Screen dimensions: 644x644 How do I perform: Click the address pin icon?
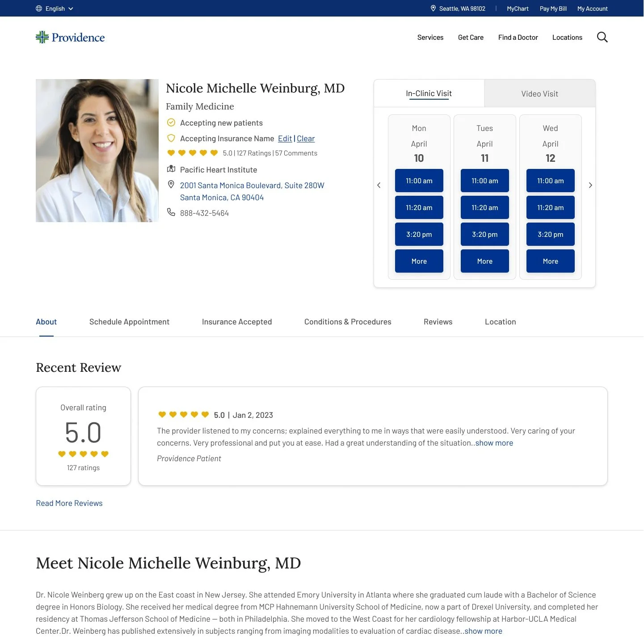click(171, 185)
